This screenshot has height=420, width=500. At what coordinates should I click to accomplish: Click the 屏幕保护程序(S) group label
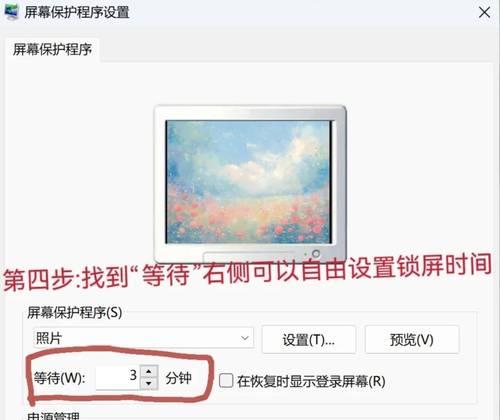75,313
